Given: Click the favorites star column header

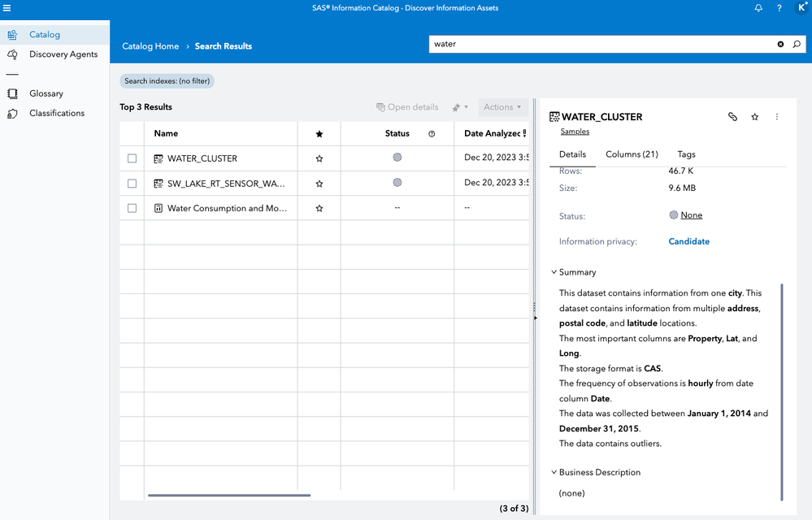Looking at the screenshot, I should point(319,134).
